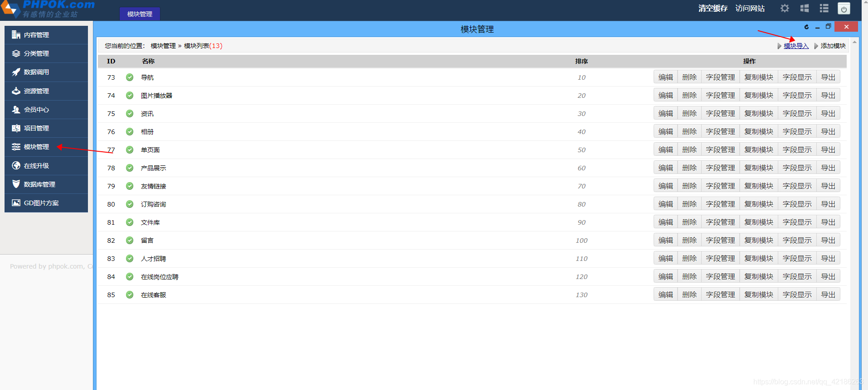Screen dimensions: 868x390
Task: Toggle the green status icon for 在线岗位应聘
Action: [x=130, y=277]
